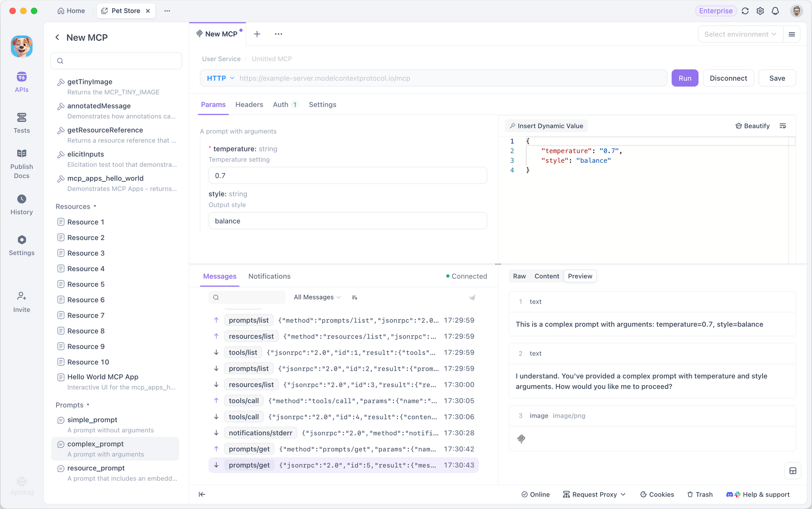The width and height of the screenshot is (812, 509).
Task: Toggle word wrap icon next to Beautify
Action: tap(783, 126)
